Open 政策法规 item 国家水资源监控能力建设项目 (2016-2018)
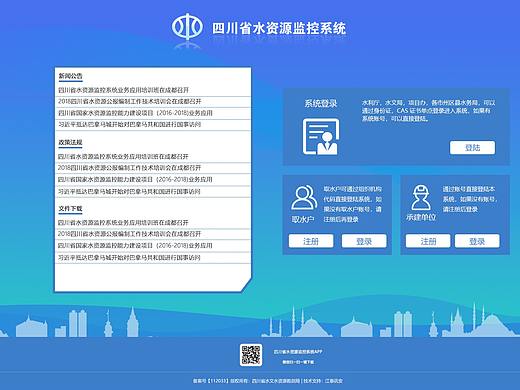The width and height of the screenshot is (520, 390). (x=135, y=179)
